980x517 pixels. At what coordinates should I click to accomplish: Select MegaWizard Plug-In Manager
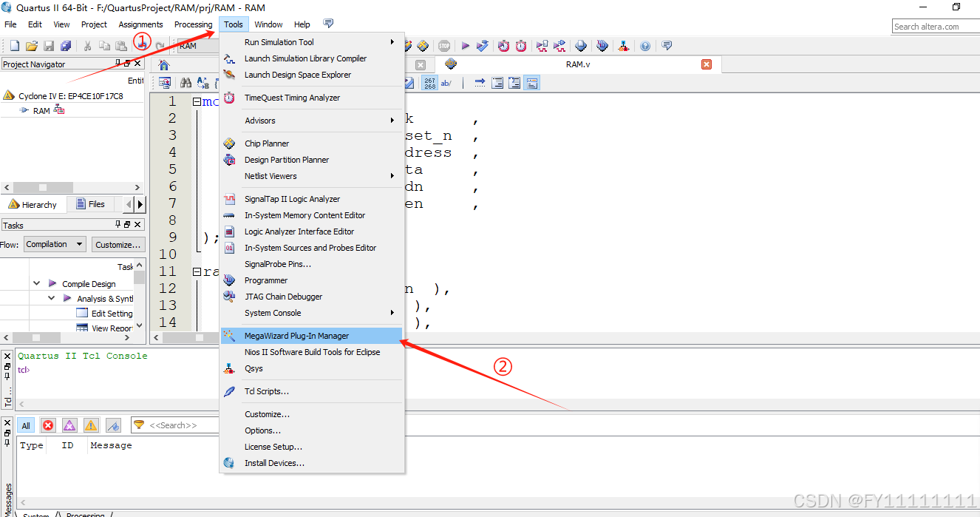[312, 336]
